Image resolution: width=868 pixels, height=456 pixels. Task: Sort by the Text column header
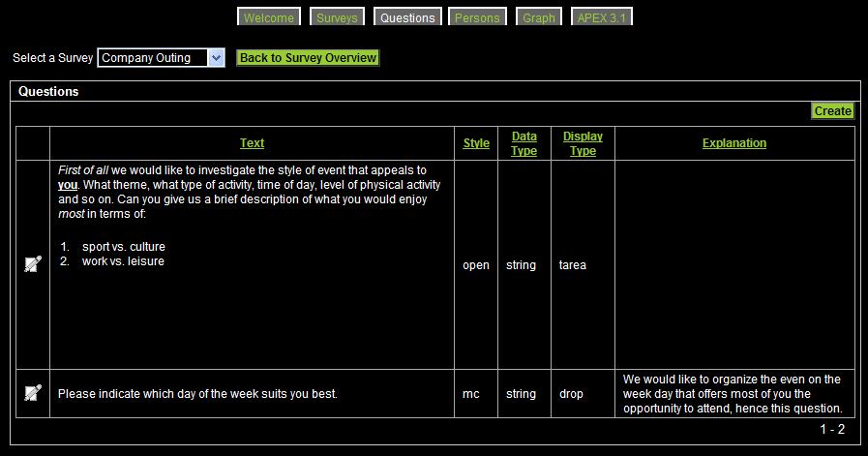coord(252,143)
